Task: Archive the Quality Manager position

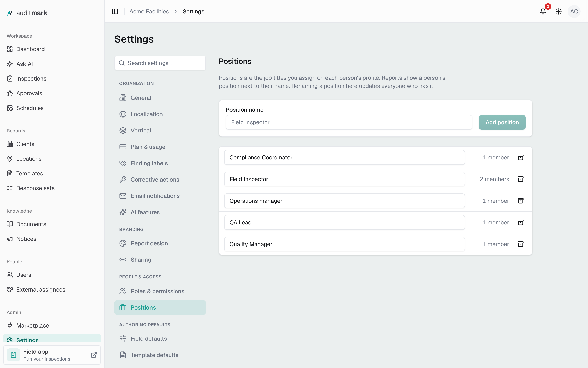Action: [520, 244]
